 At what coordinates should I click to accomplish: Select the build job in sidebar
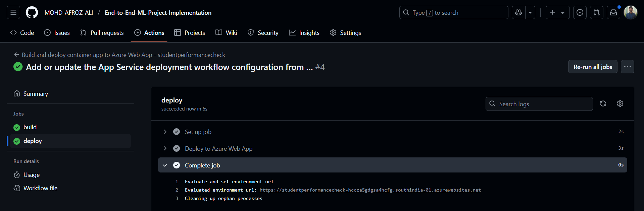pyautogui.click(x=30, y=127)
